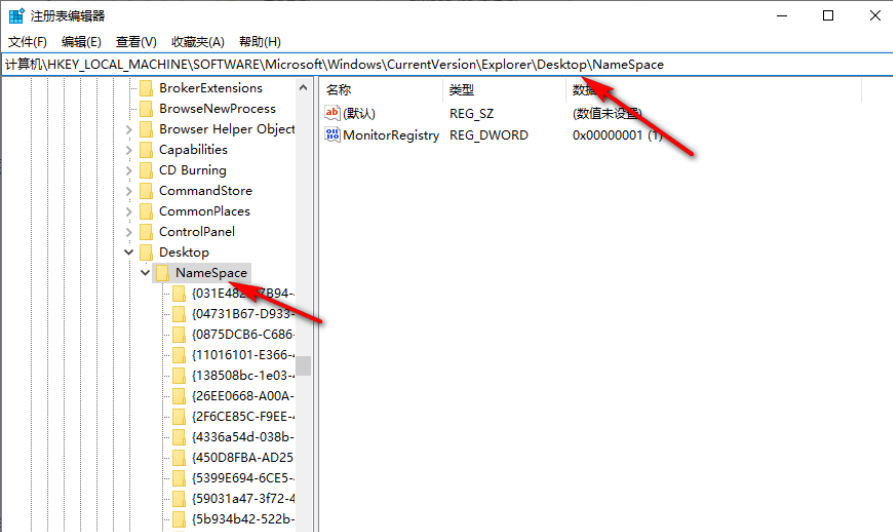
Task: Click the tree pane scrollbar thumb
Action: click(303, 366)
